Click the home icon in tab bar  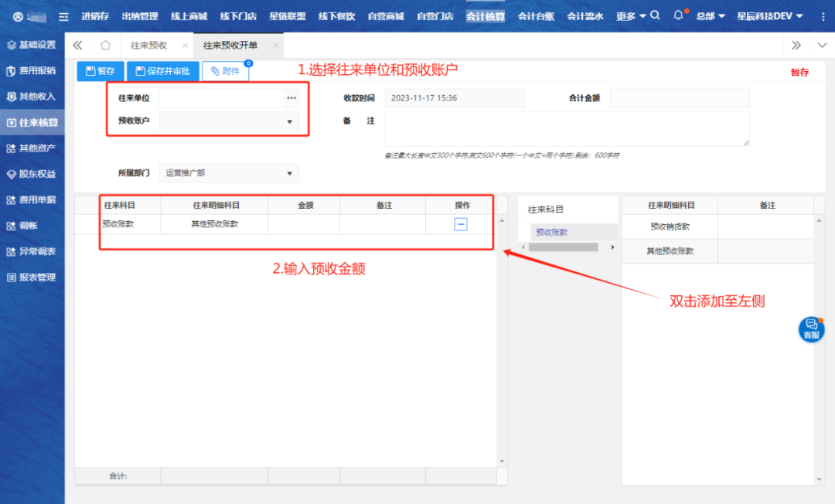106,46
